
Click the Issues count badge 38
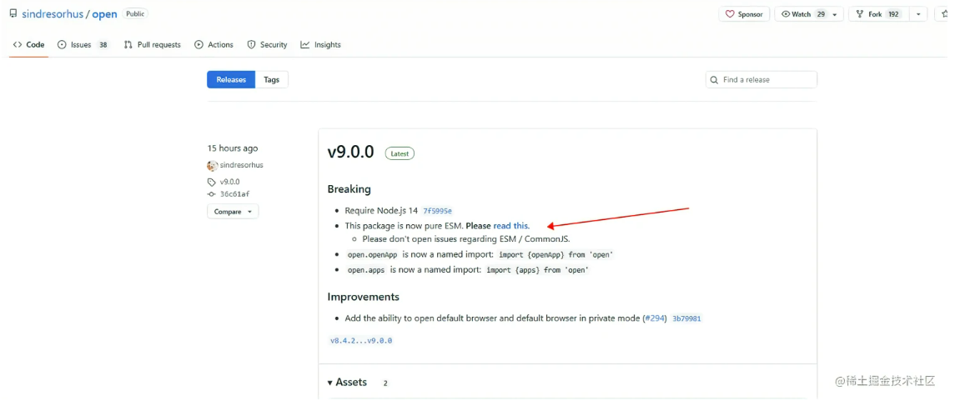103,45
